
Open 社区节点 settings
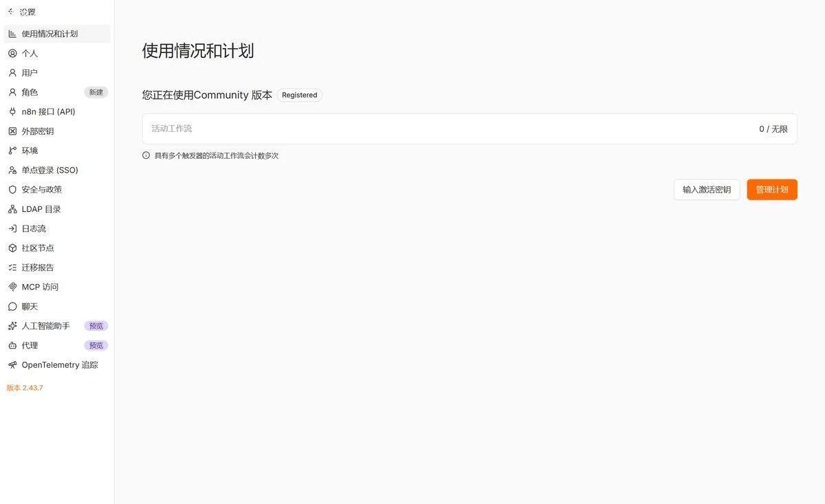[x=57, y=248]
